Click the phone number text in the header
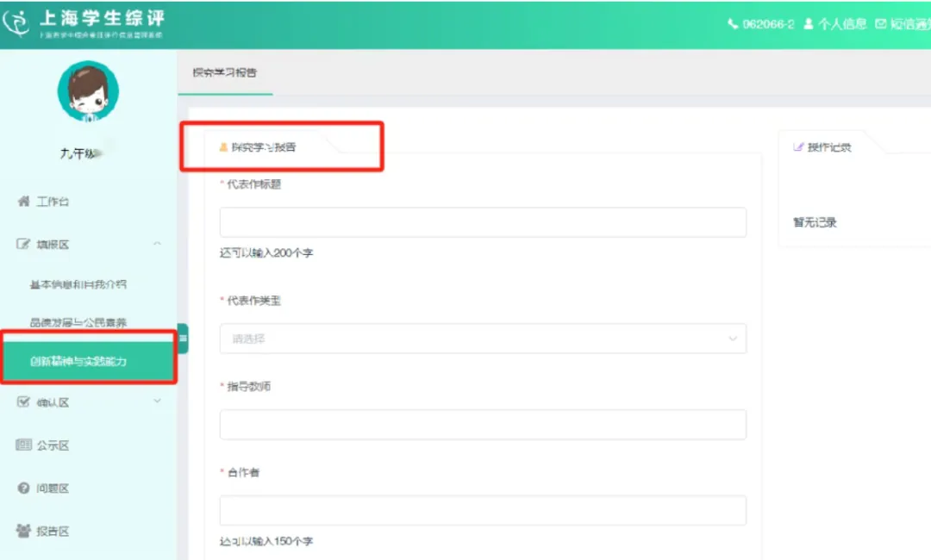 768,24
